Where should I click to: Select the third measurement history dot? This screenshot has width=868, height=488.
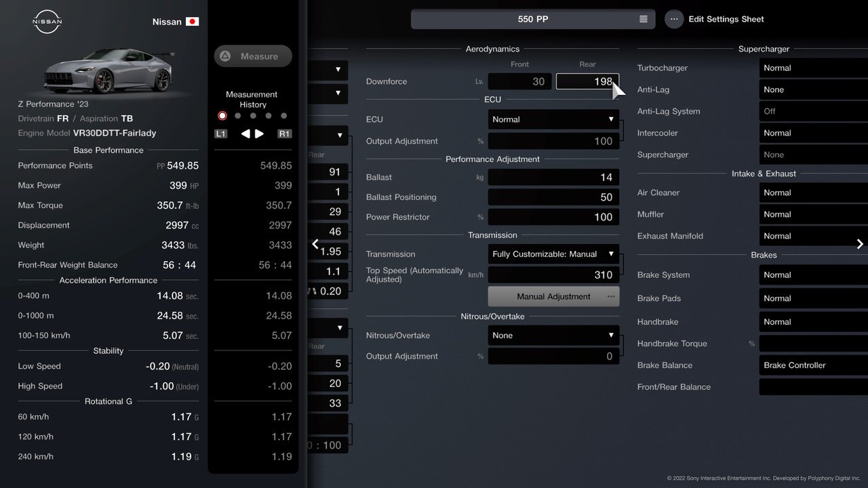coord(253,116)
